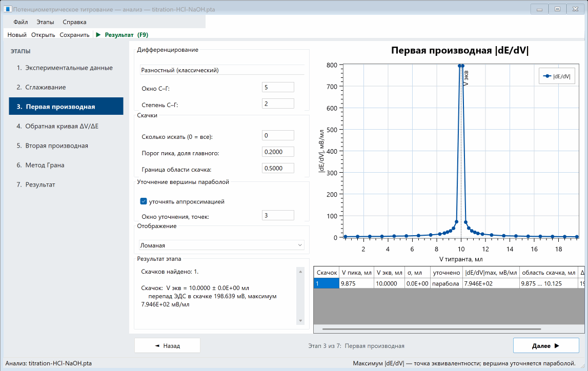
Task: Jump to stage 7 Результат
Action: [66, 185]
